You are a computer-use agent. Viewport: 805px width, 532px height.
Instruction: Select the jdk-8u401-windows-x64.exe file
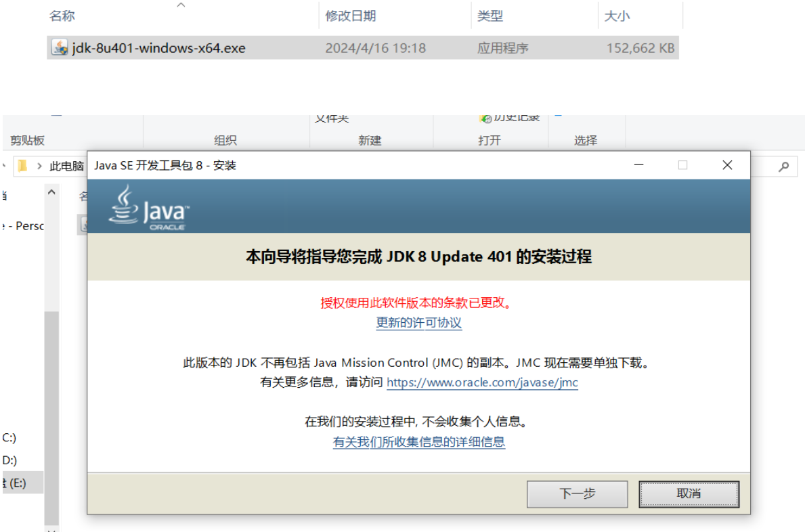pos(362,47)
